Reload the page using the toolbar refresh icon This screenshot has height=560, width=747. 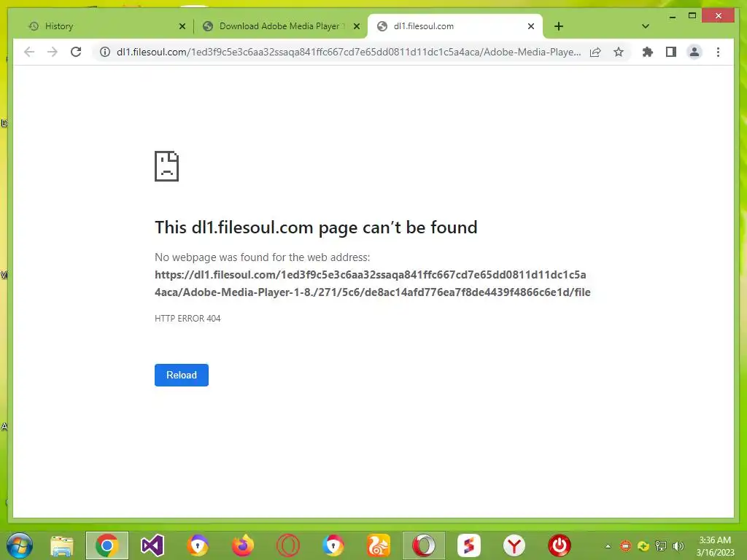(76, 52)
